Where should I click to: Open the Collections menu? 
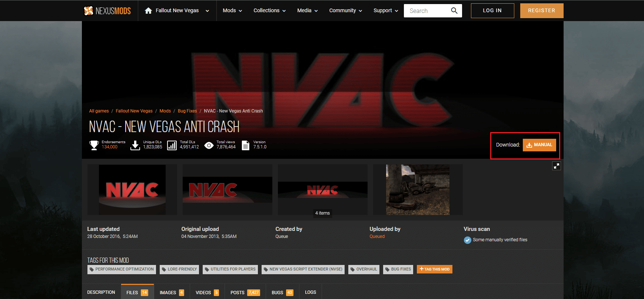click(x=269, y=10)
